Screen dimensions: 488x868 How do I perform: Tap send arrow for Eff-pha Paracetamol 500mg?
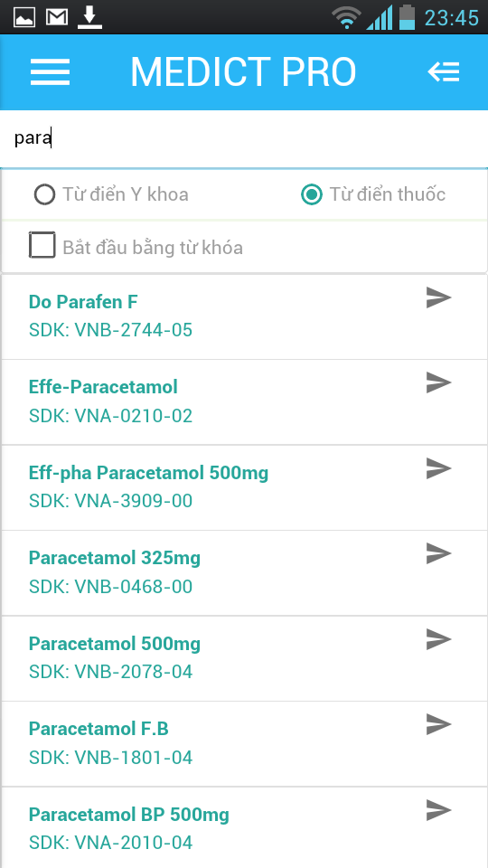[x=439, y=469]
